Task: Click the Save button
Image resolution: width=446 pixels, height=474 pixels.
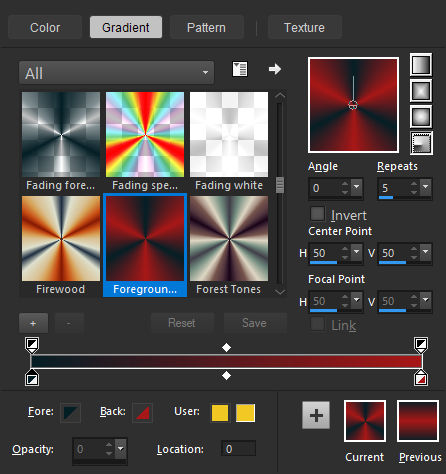Action: (255, 323)
